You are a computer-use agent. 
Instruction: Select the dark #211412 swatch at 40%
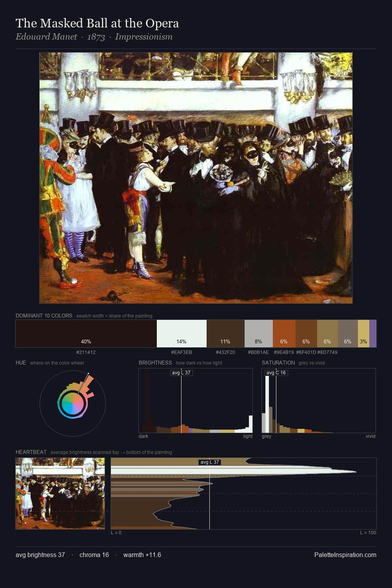(x=86, y=334)
